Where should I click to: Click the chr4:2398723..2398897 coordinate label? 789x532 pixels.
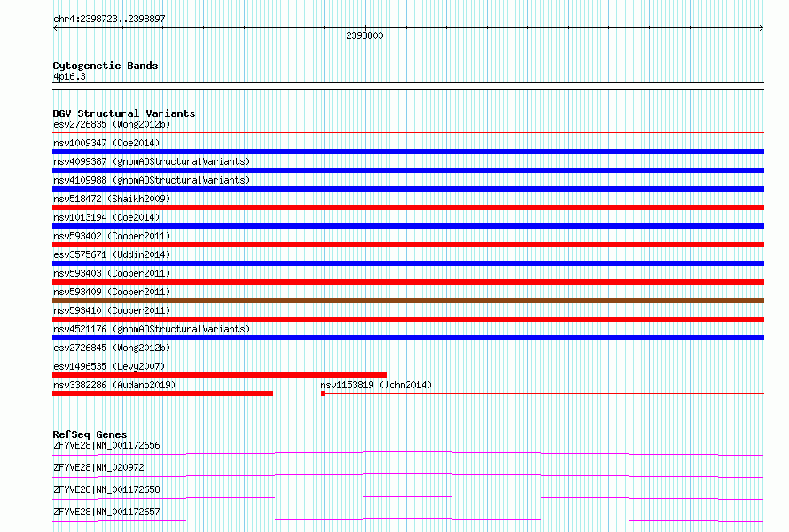[109, 19]
